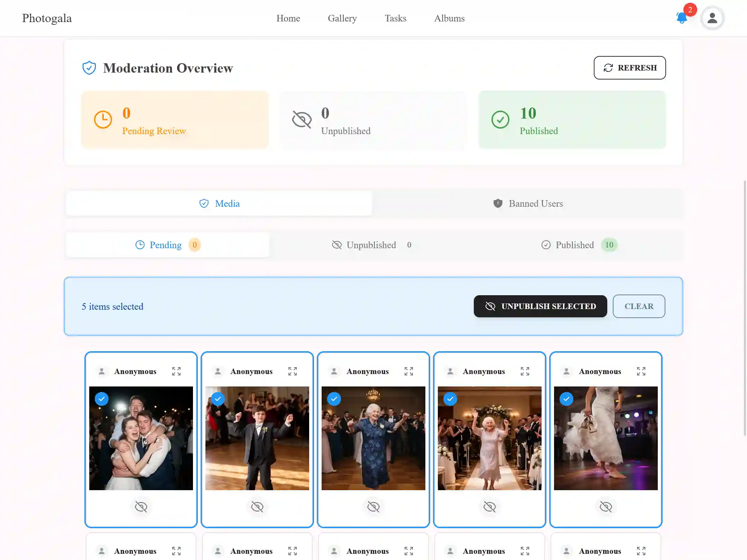747x560 pixels.
Task: Clear the current selection
Action: click(x=639, y=306)
